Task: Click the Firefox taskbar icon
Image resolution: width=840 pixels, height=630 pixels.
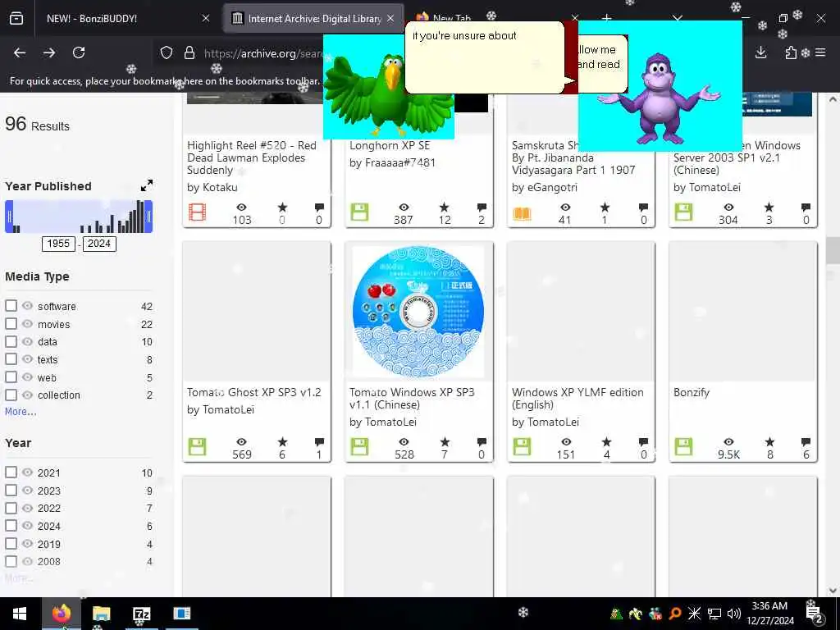Action: pyautogui.click(x=62, y=614)
